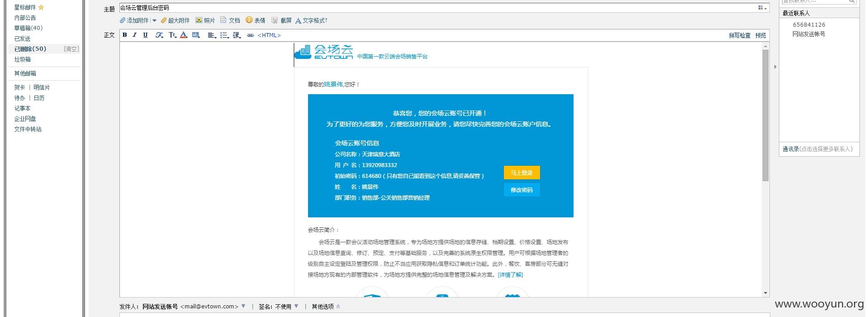Open the 垃圾箱 spam folder
Screen dimensions: 868x317
click(22, 59)
